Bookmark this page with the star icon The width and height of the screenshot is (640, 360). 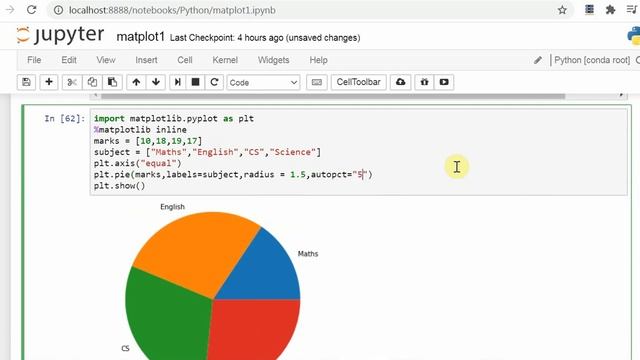pos(562,10)
